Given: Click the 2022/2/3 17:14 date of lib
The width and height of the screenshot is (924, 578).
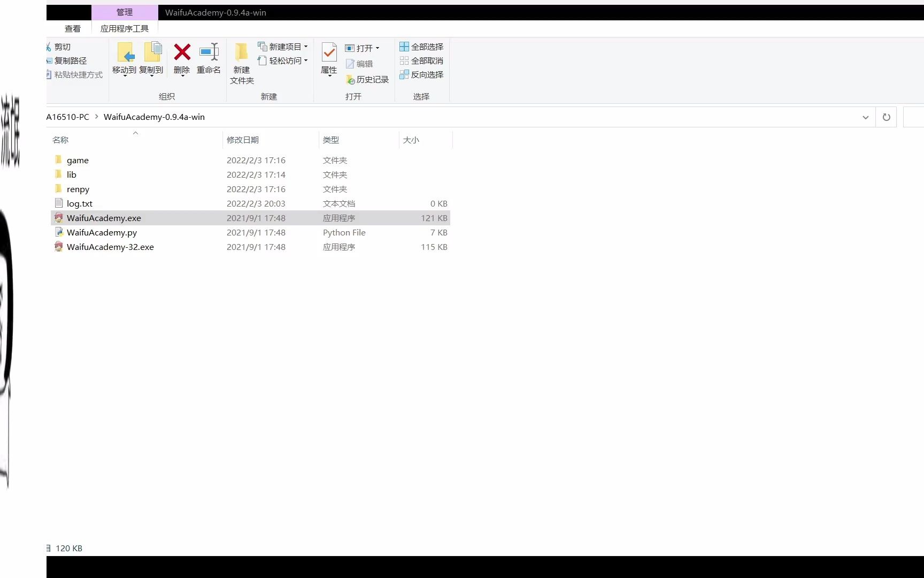Looking at the screenshot, I should (256, 175).
